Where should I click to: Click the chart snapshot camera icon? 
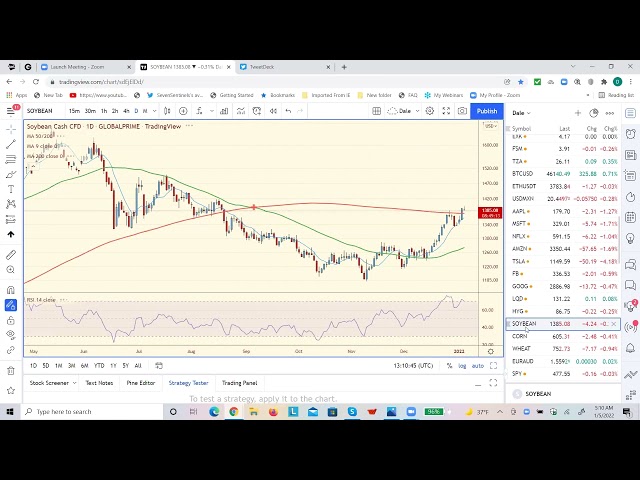[x=462, y=111]
